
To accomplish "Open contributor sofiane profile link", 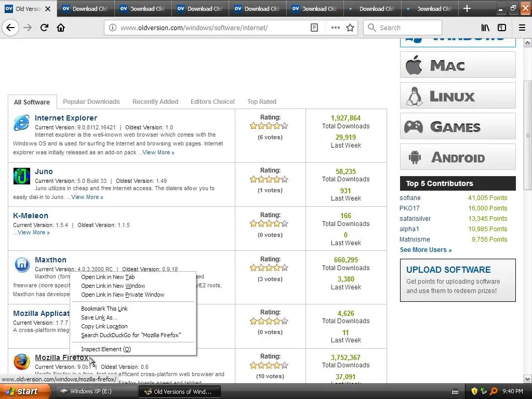I will coord(410,198).
